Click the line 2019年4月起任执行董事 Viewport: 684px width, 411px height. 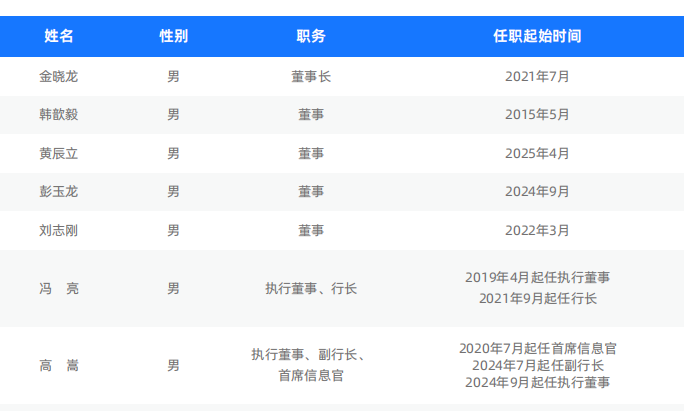tap(537, 277)
